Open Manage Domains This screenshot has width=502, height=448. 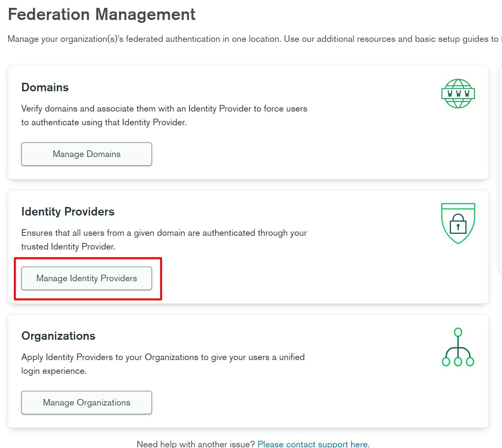87,154
